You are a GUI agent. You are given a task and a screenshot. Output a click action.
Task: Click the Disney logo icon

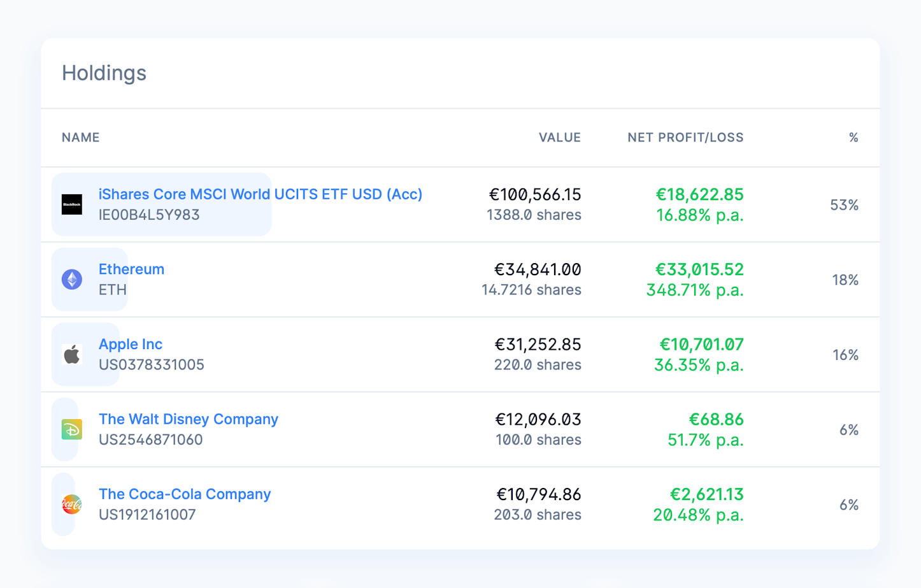tap(73, 429)
